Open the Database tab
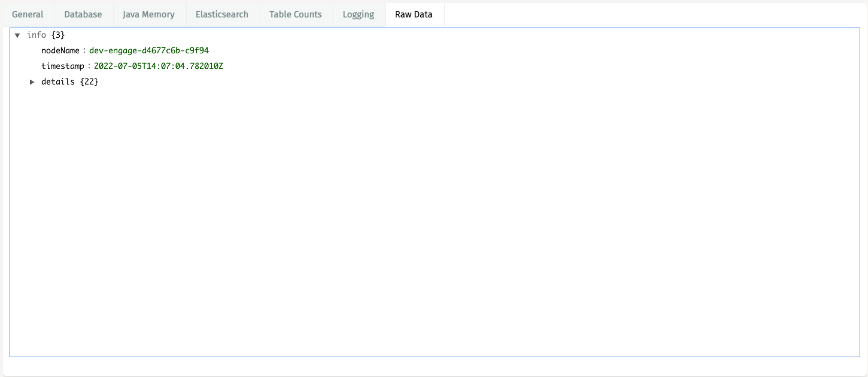Screen dimensions: 868x377 coord(83,14)
